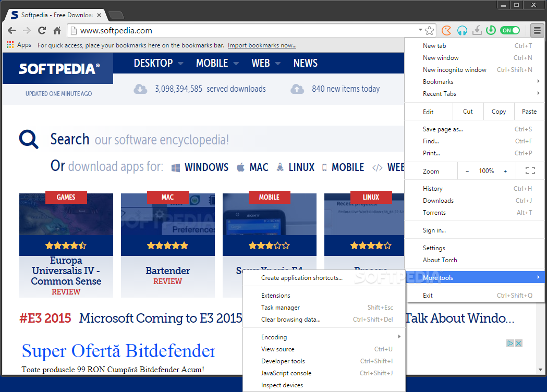Open the Torch torrent green icon
The width and height of the screenshot is (547, 392).
click(491, 30)
